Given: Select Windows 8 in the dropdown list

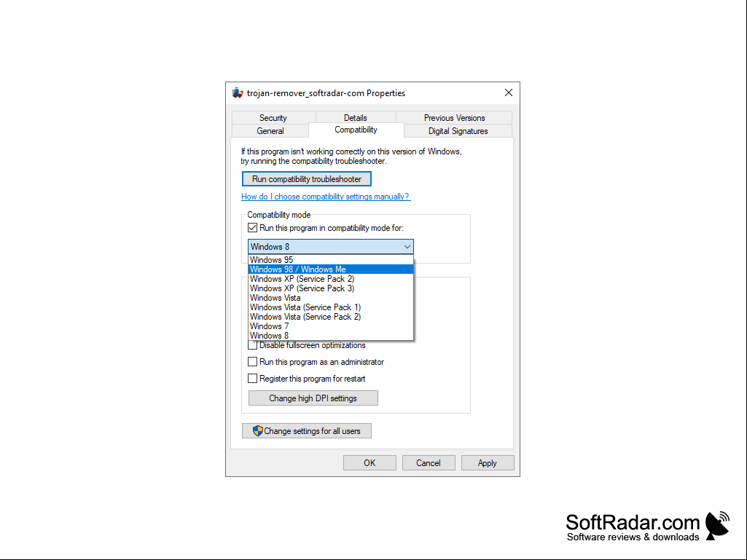Looking at the screenshot, I should 331,336.
